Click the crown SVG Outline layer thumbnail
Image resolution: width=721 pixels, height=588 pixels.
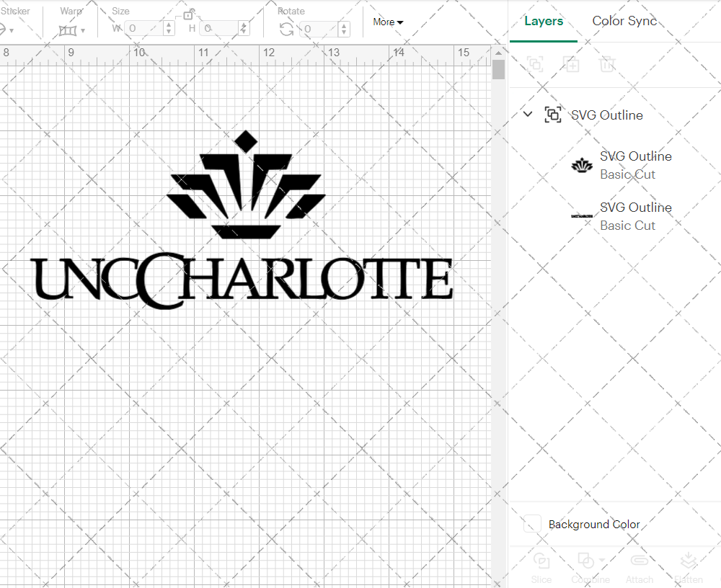[581, 165]
